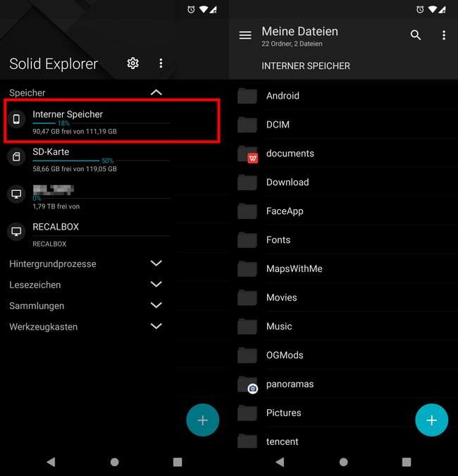Expand the Lesezeichen section
Screen dimensions: 458x476
click(x=156, y=284)
